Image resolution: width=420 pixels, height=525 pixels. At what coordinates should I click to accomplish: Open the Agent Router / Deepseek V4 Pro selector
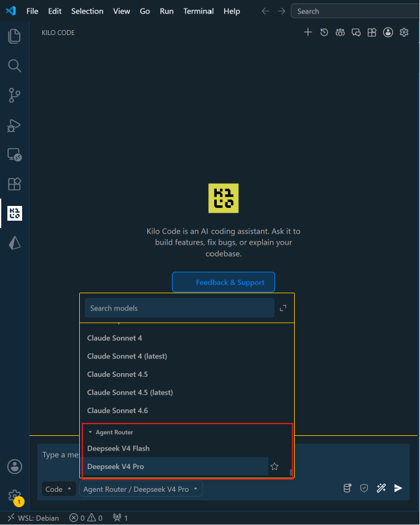141,489
